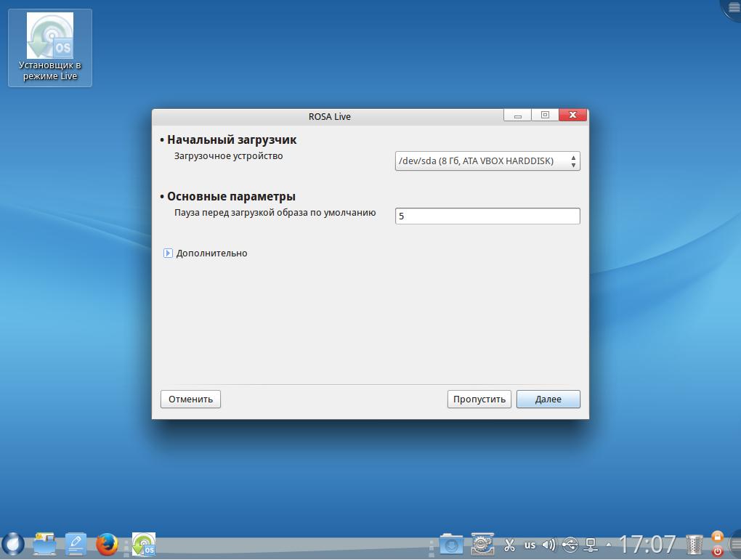
Task: Close the ROSA Live window
Action: coord(572,115)
